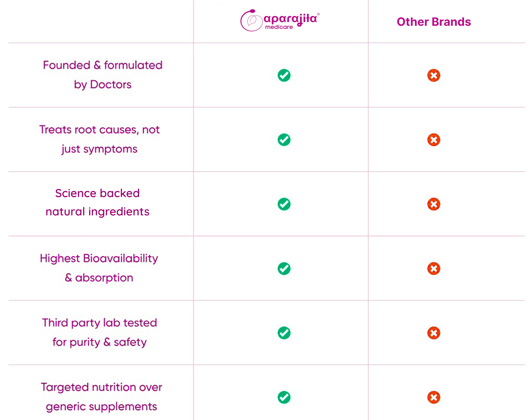Click the 'Science backed natural ingredients' label
Image resolution: width=530 pixels, height=420 pixels.
98,203
